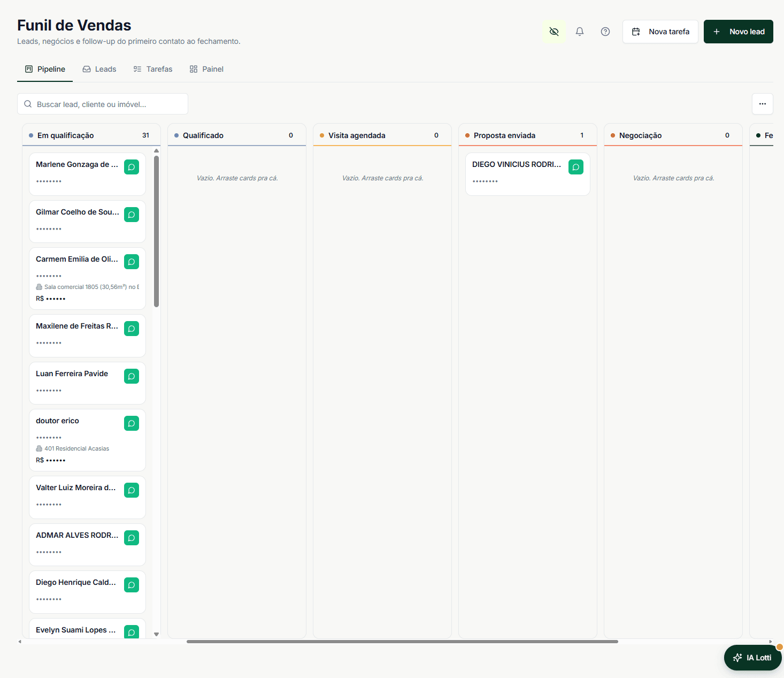This screenshot has height=678, width=784.
Task: Open chat for Gilmar Coelho card
Action: (x=132, y=215)
